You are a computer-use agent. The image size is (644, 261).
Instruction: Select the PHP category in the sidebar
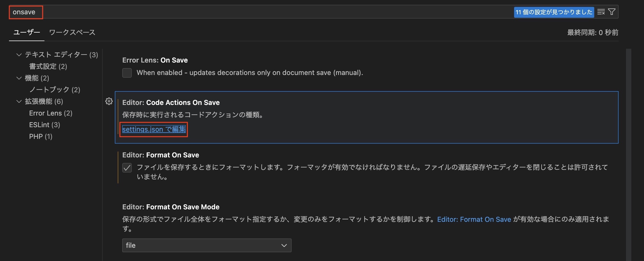pyautogui.click(x=41, y=136)
